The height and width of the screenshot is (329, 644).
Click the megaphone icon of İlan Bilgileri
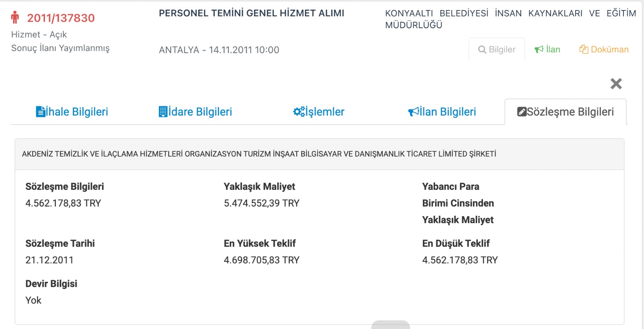tap(413, 112)
